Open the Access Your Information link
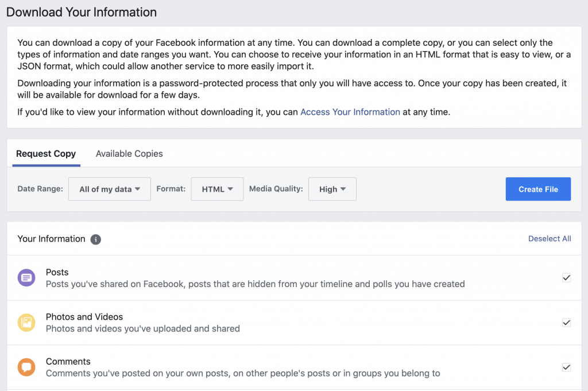 [350, 112]
